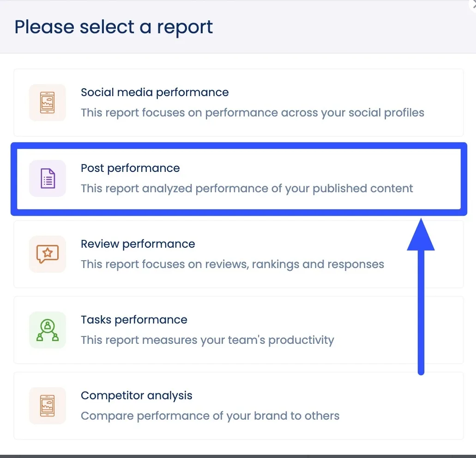This screenshot has height=458, width=476.
Task: Click the Review performance star speech-bubble icon
Action: pos(47,254)
